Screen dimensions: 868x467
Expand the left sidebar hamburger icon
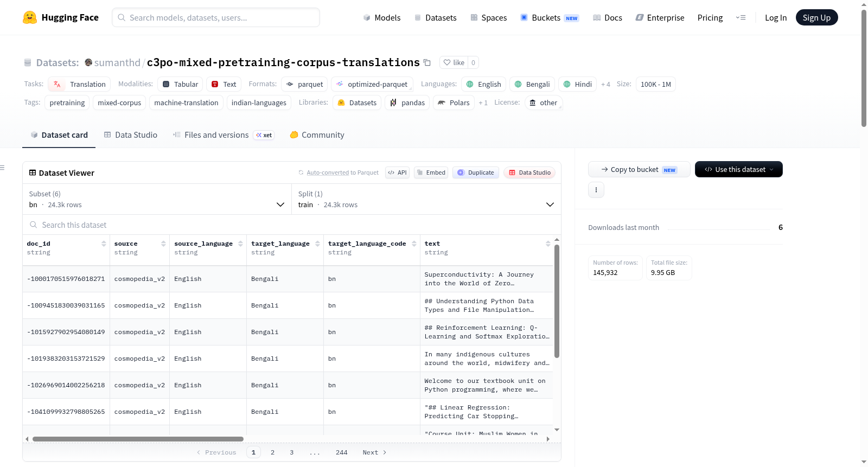tap(2, 168)
